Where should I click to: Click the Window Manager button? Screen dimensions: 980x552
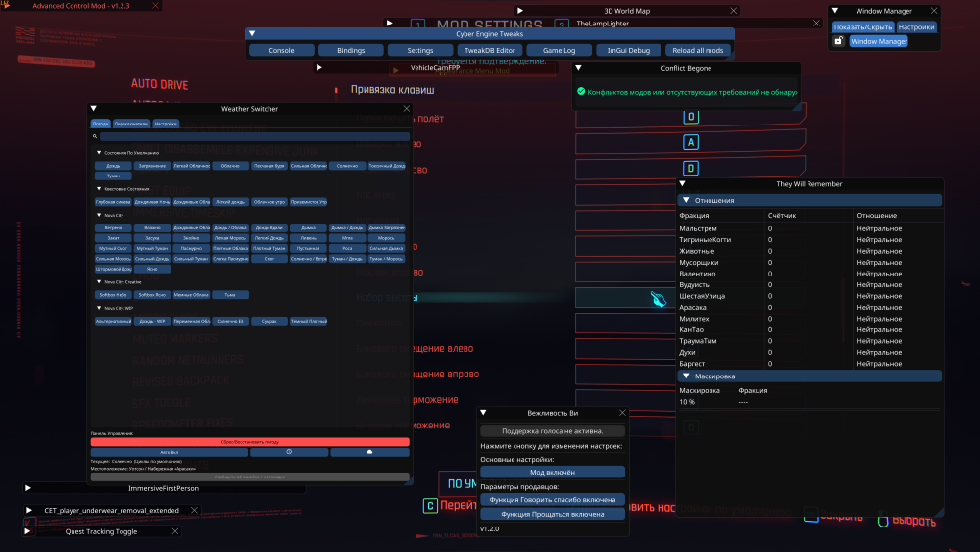(879, 41)
